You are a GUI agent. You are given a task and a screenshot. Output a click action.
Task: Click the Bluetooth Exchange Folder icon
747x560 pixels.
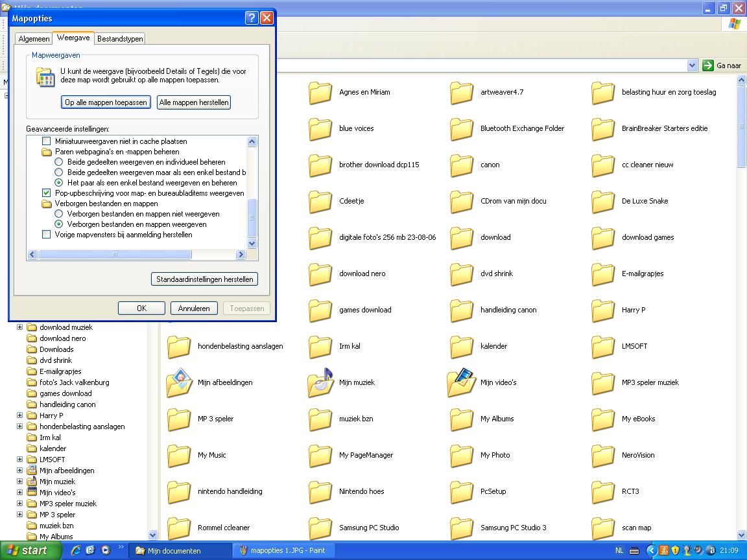pyautogui.click(x=462, y=128)
